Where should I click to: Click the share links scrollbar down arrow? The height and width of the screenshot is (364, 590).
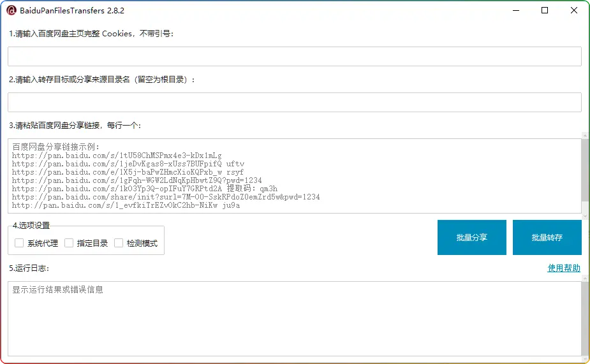[x=584, y=210]
